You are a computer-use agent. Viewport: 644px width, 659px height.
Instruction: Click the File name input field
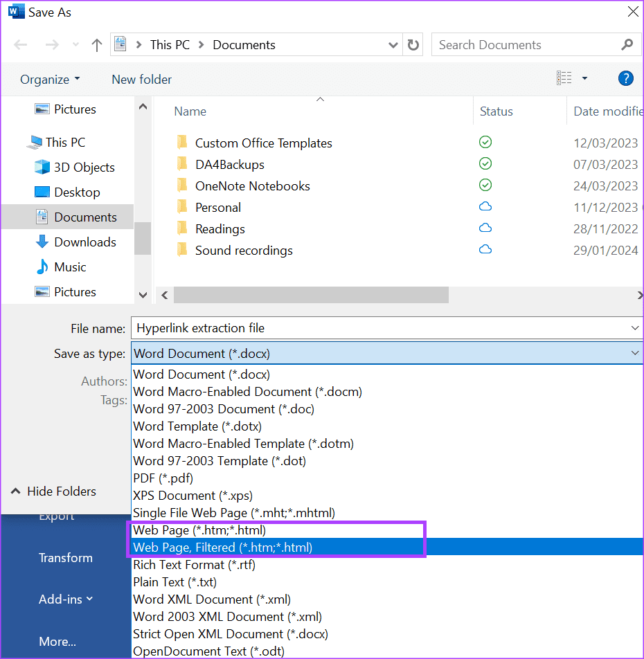[386, 328]
